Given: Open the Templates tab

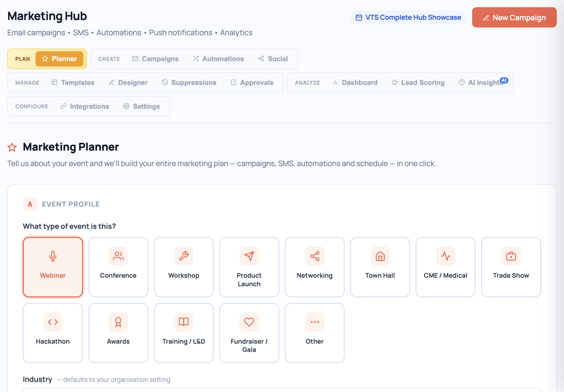Looking at the screenshot, I should click(x=73, y=83).
